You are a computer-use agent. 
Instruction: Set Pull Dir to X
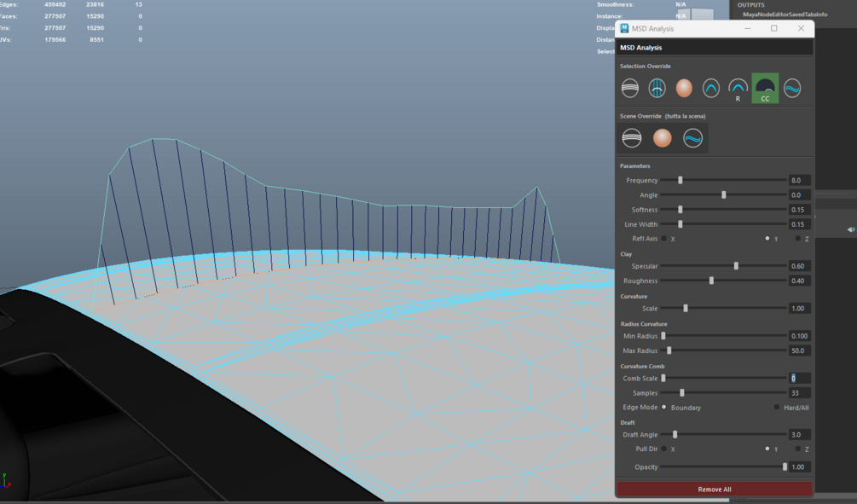[664, 449]
